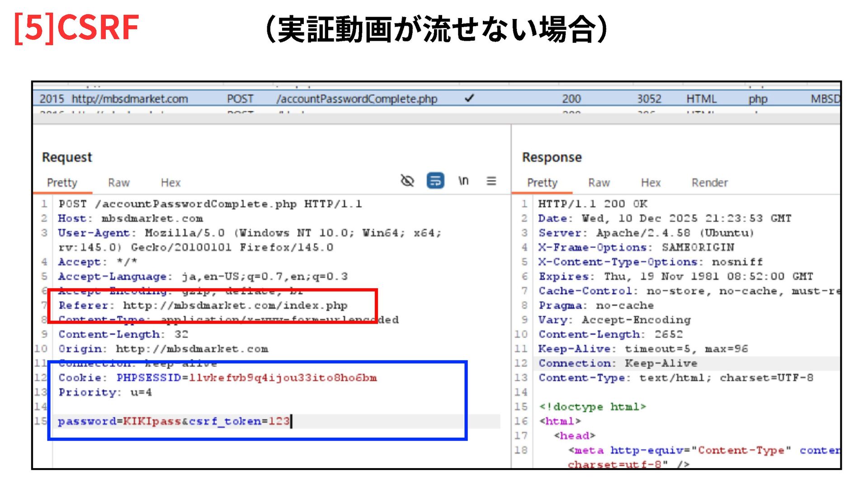Viewport: 868px width, 488px height.
Task: Open the request hamburger options menu
Action: pos(491,181)
